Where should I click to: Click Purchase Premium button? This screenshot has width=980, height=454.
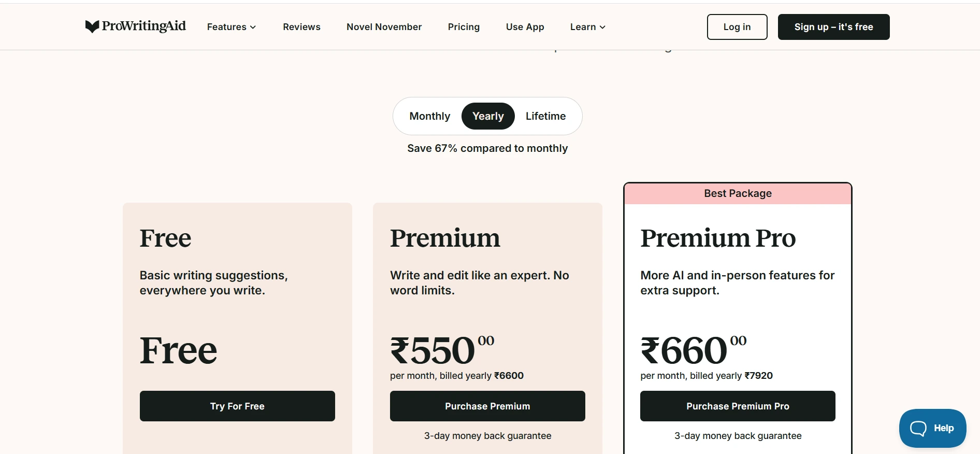coord(487,406)
